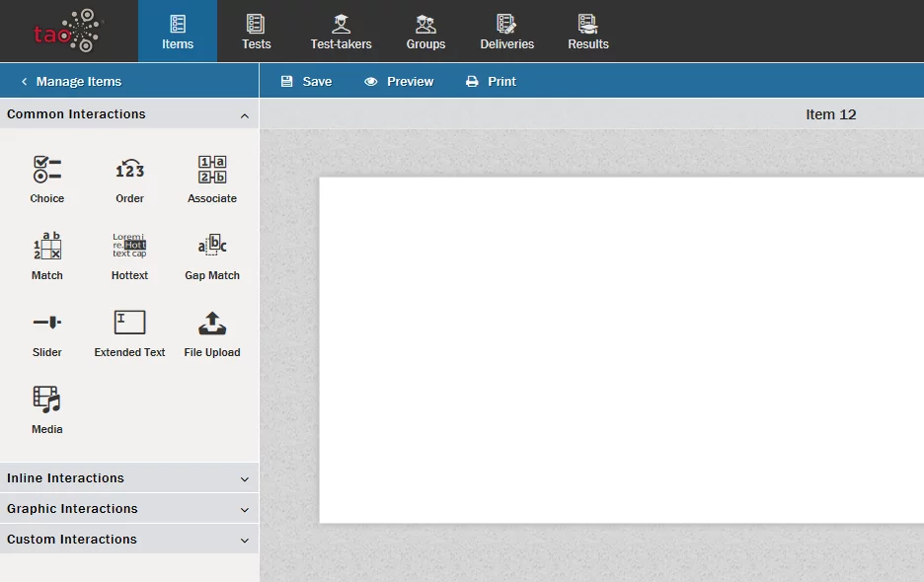This screenshot has height=582, width=924.
Task: Pick the Associate interaction icon
Action: [x=212, y=170]
